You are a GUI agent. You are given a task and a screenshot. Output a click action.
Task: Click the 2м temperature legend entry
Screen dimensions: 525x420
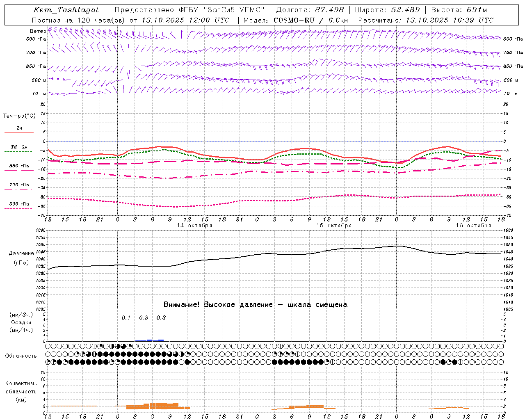19,128
